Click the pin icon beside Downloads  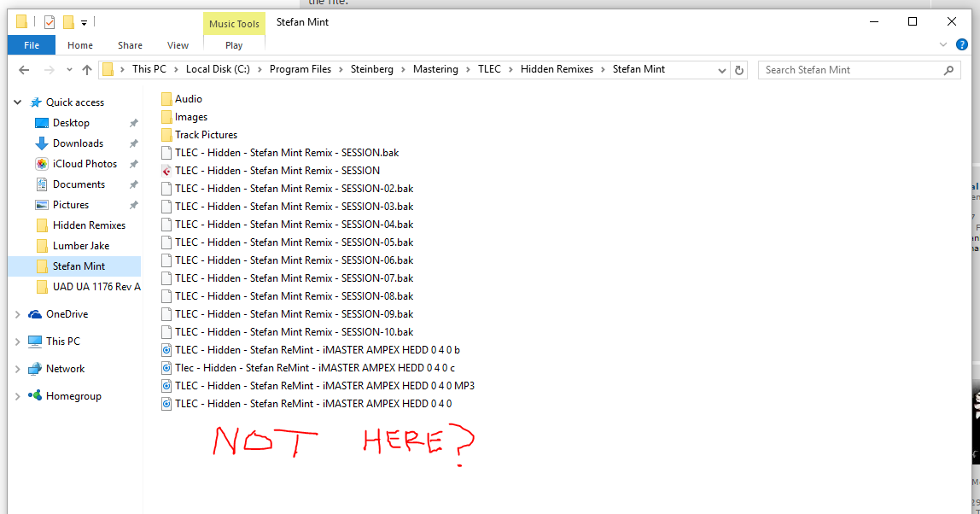(x=134, y=143)
